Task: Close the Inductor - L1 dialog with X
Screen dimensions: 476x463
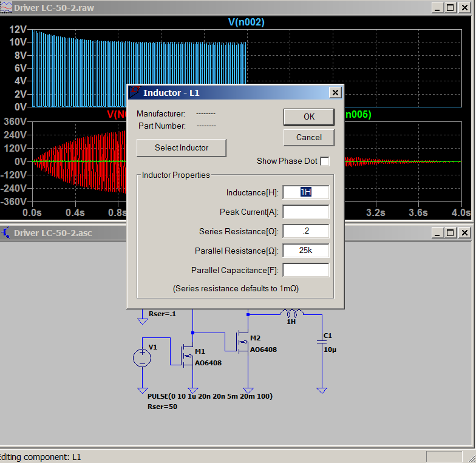Action: tap(335, 92)
